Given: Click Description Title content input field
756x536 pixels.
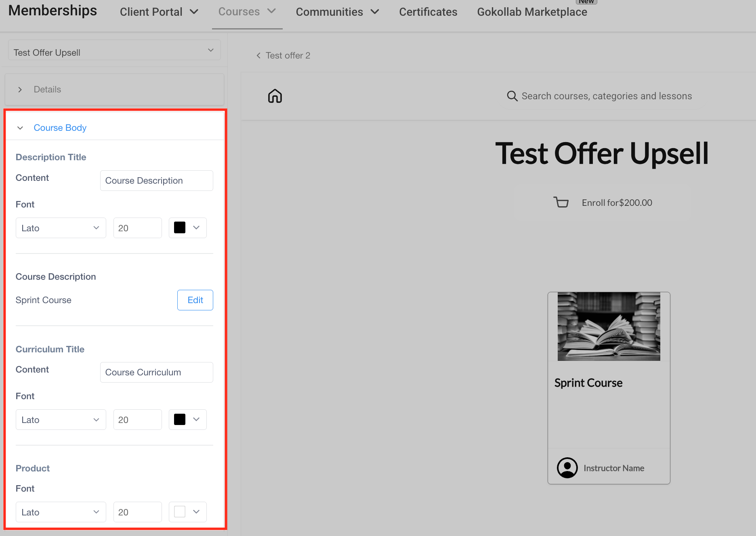Looking at the screenshot, I should (x=156, y=180).
